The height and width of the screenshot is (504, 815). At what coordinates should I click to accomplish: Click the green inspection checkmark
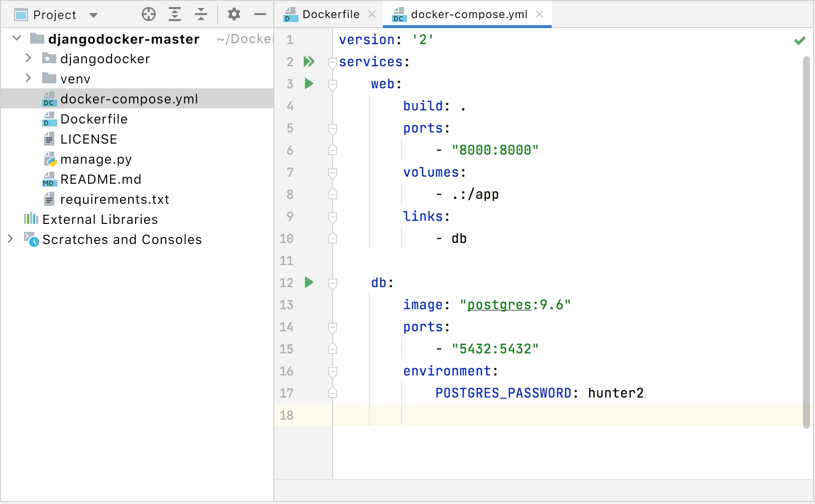799,40
